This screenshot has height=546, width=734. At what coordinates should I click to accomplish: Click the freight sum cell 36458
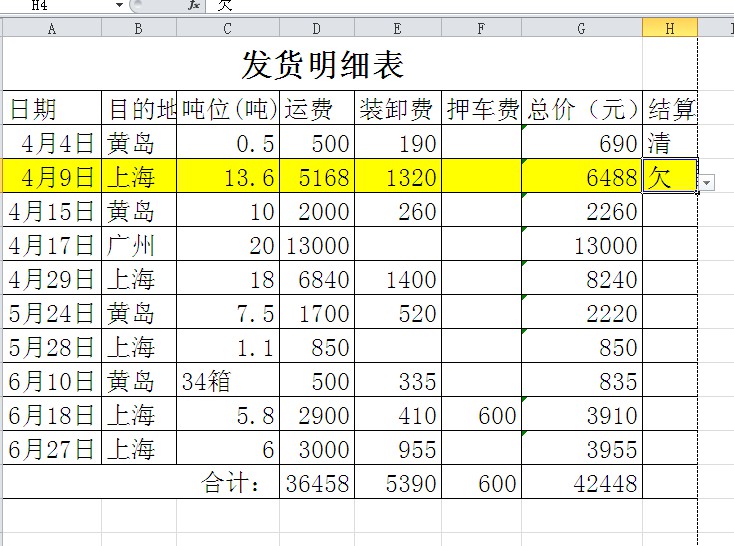click(317, 482)
